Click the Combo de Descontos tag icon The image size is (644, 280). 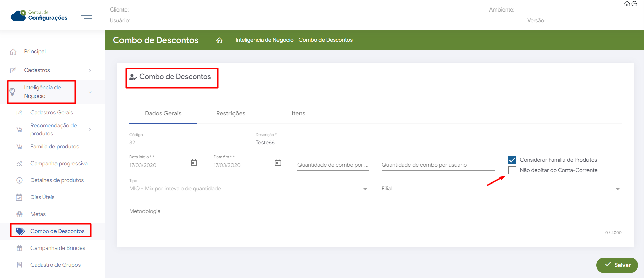(x=20, y=231)
